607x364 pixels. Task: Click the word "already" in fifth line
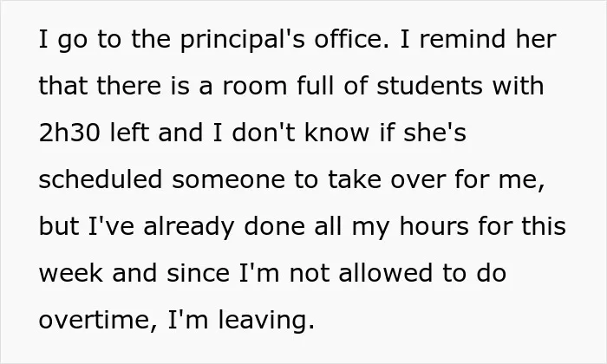pyautogui.click(x=188, y=228)
